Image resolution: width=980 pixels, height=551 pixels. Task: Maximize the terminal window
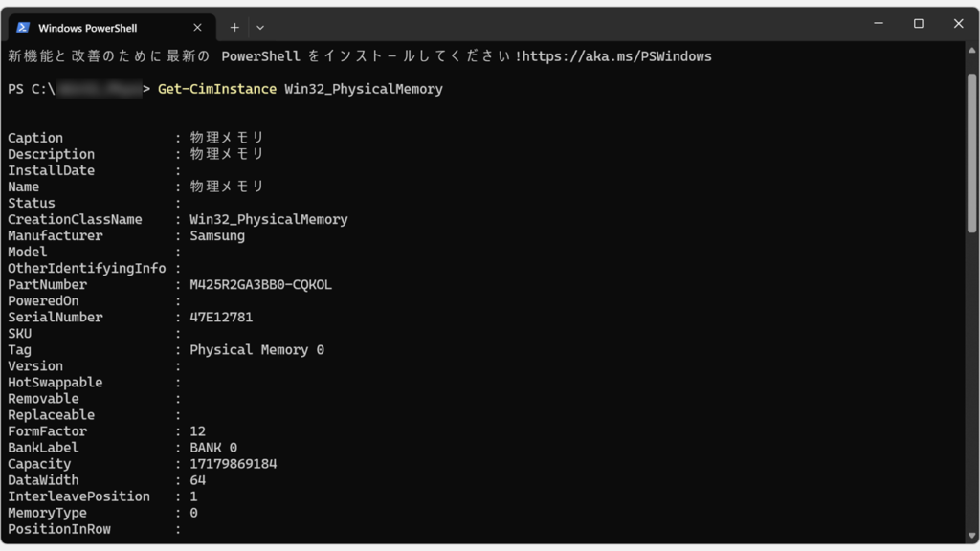(918, 22)
